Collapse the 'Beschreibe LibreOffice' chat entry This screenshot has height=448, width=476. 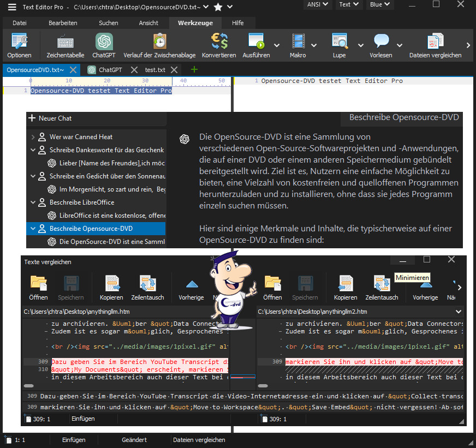coord(33,202)
